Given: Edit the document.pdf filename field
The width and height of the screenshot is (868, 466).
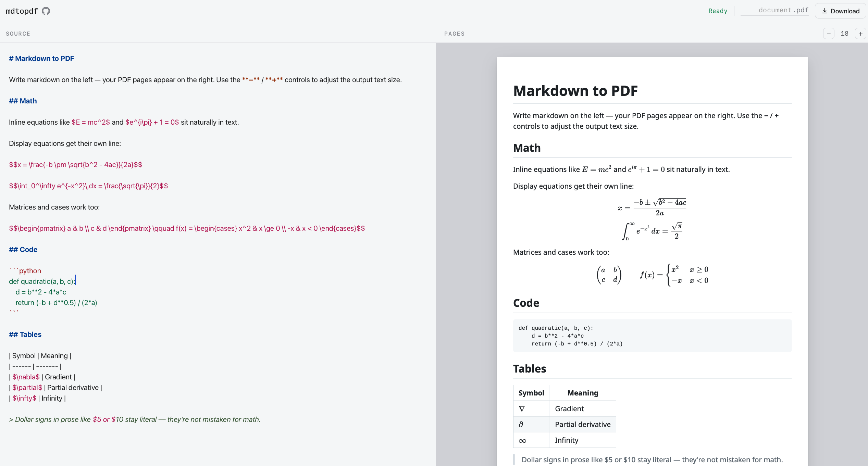Looking at the screenshot, I should (774, 10).
